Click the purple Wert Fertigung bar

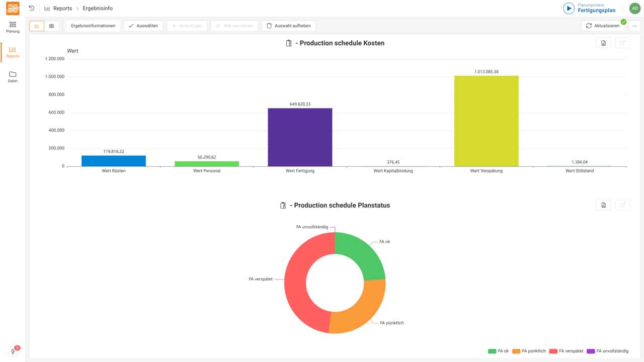click(300, 137)
